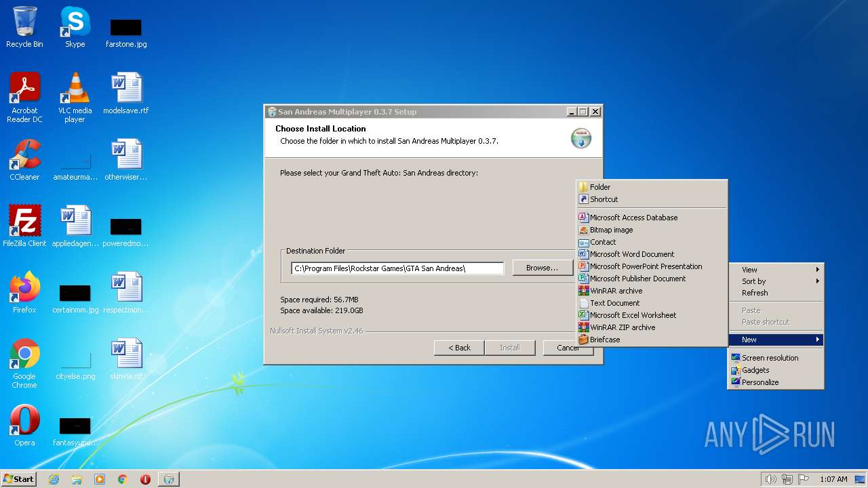Open the Action Center flag icon

[804, 479]
